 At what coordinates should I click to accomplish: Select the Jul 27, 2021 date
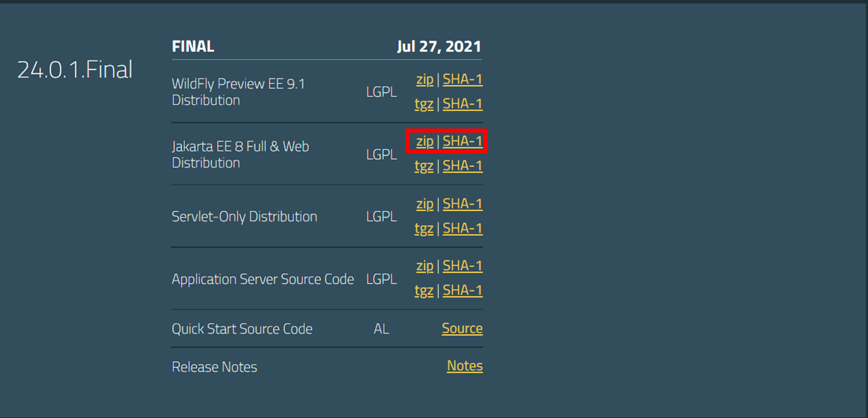[x=439, y=47]
